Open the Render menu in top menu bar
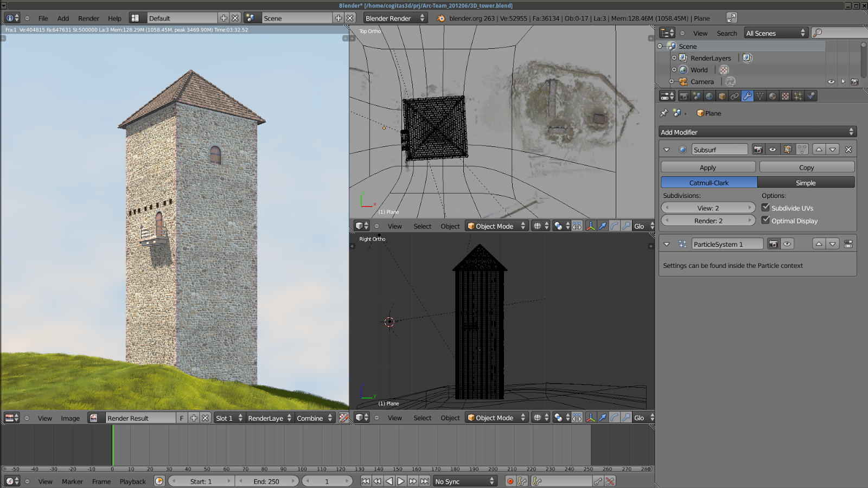 coord(88,18)
